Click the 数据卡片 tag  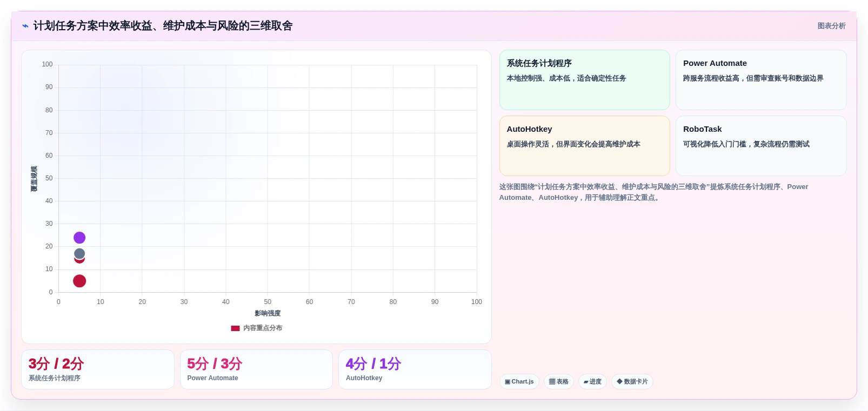632,382
